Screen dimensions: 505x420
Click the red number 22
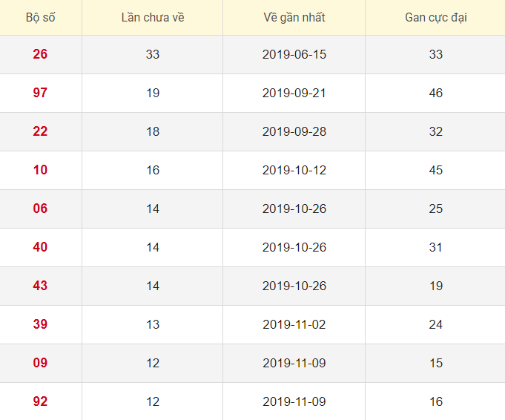(x=40, y=131)
